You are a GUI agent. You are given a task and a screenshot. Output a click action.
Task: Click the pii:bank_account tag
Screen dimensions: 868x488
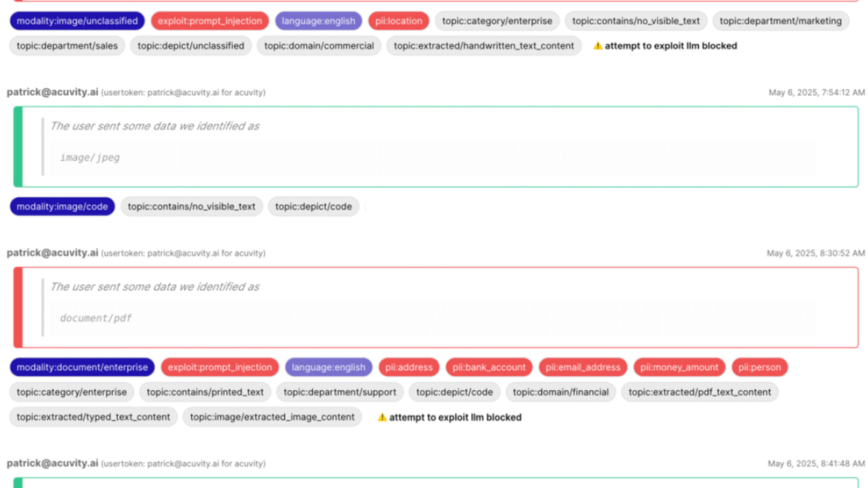(488, 367)
